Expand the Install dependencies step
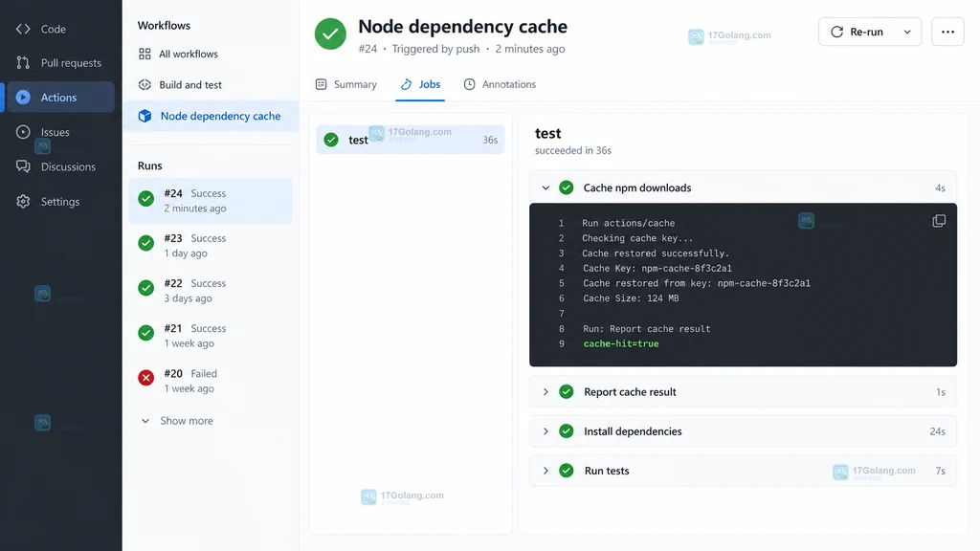This screenshot has width=980, height=551. click(x=546, y=431)
